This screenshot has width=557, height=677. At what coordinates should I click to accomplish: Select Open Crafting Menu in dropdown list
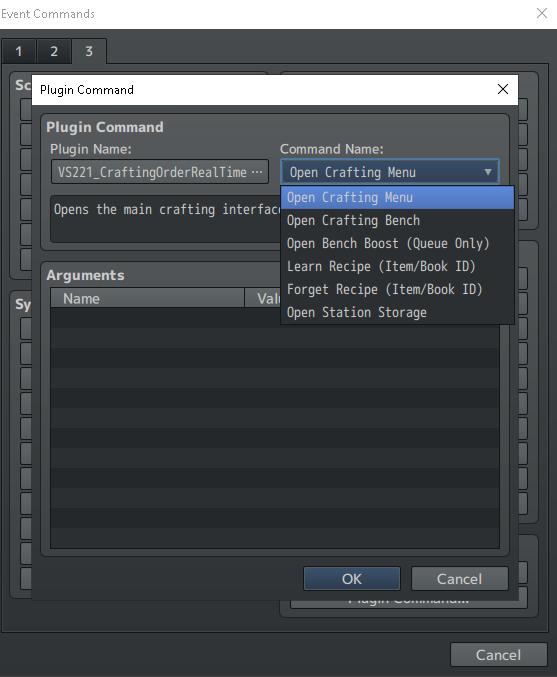tap(397, 197)
